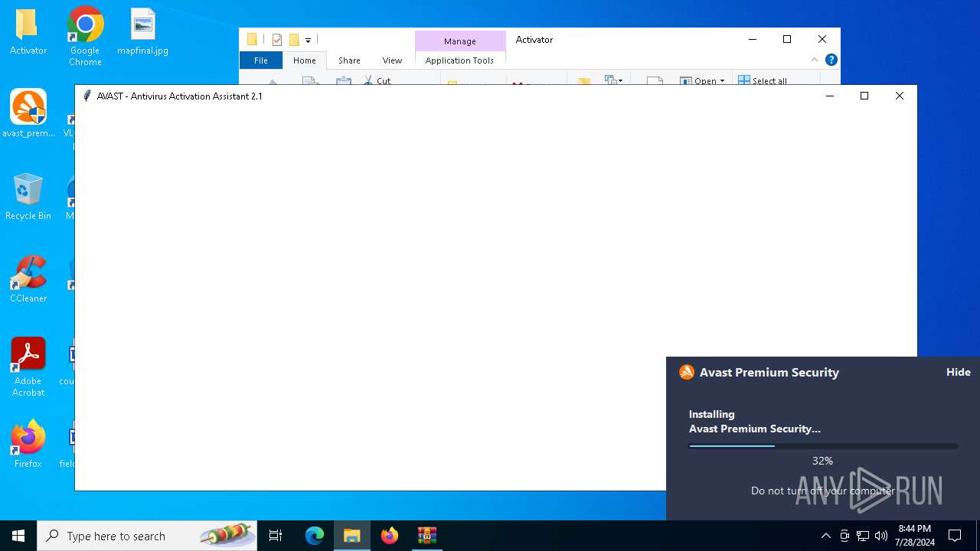Maximize the Activator Explorer window

(787, 39)
